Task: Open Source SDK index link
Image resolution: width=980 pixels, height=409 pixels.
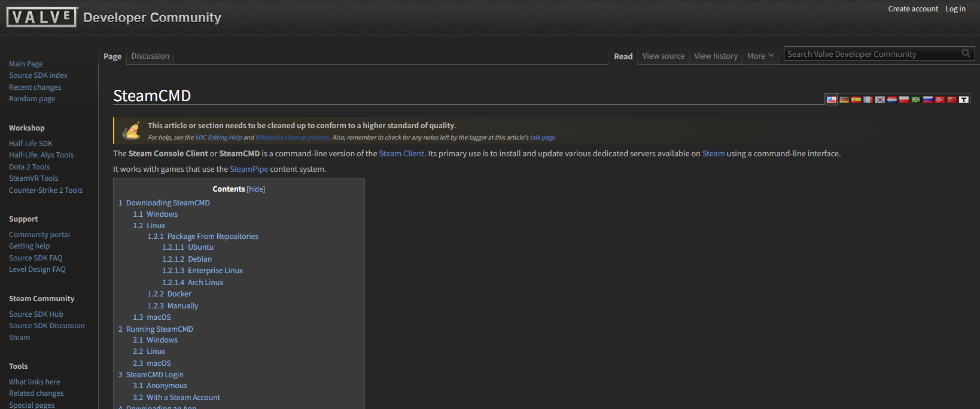Action: click(x=38, y=75)
